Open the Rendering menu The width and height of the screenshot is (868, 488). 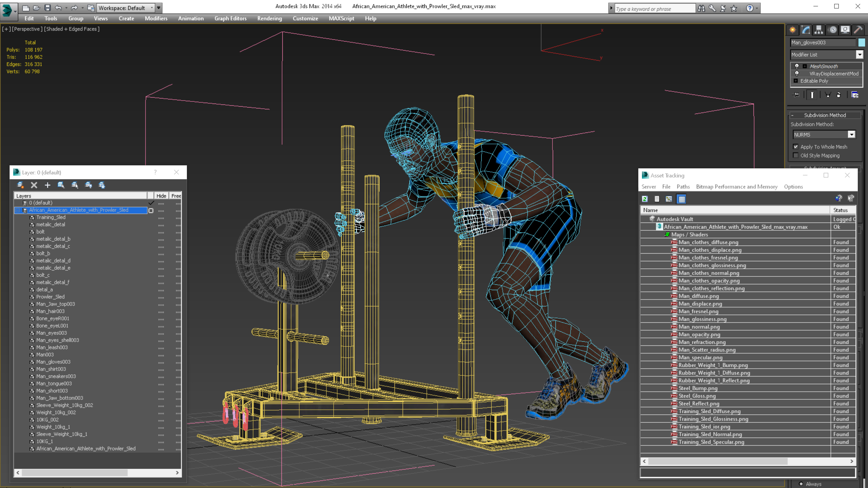pos(269,18)
